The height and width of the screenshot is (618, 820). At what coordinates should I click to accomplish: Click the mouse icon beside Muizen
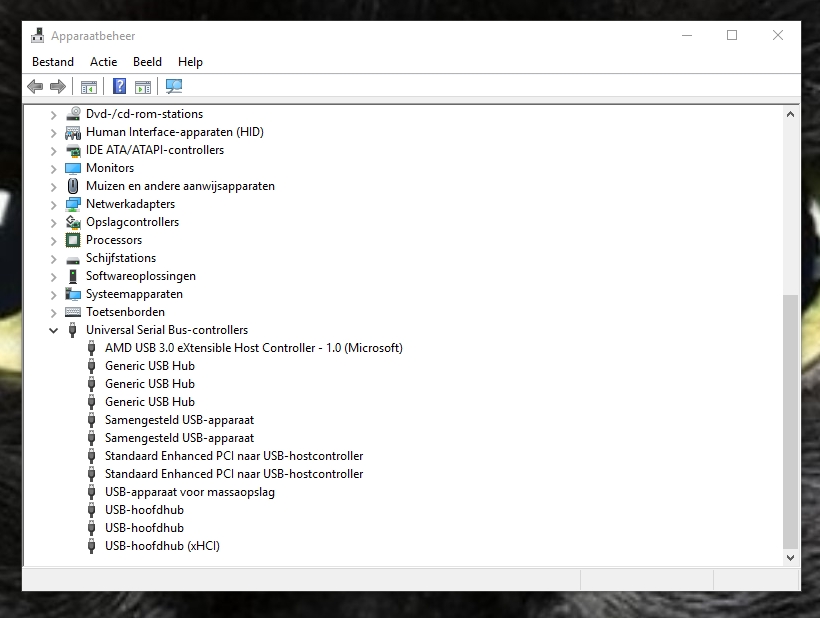(x=73, y=186)
